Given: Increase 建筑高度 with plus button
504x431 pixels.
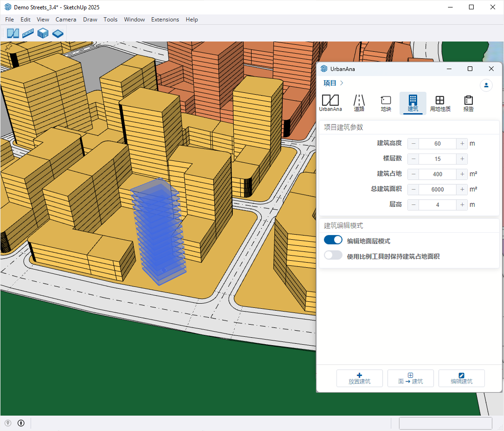Looking at the screenshot, I should pyautogui.click(x=462, y=144).
